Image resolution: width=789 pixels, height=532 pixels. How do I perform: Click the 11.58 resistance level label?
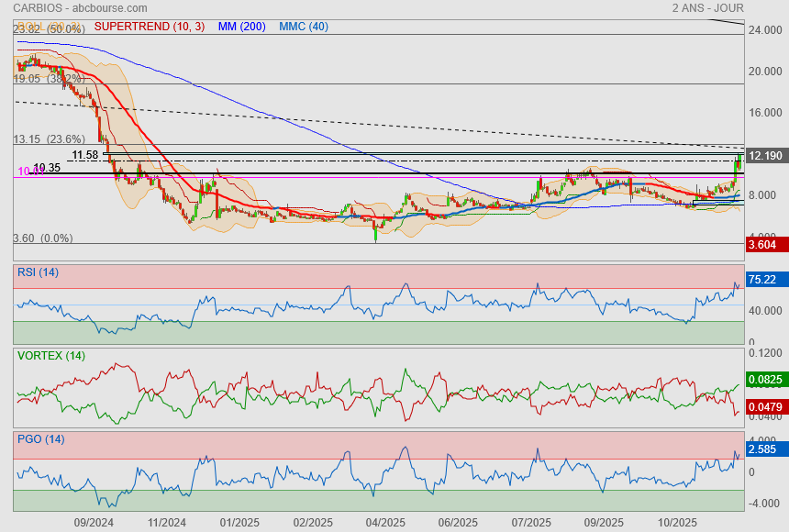click(x=84, y=155)
